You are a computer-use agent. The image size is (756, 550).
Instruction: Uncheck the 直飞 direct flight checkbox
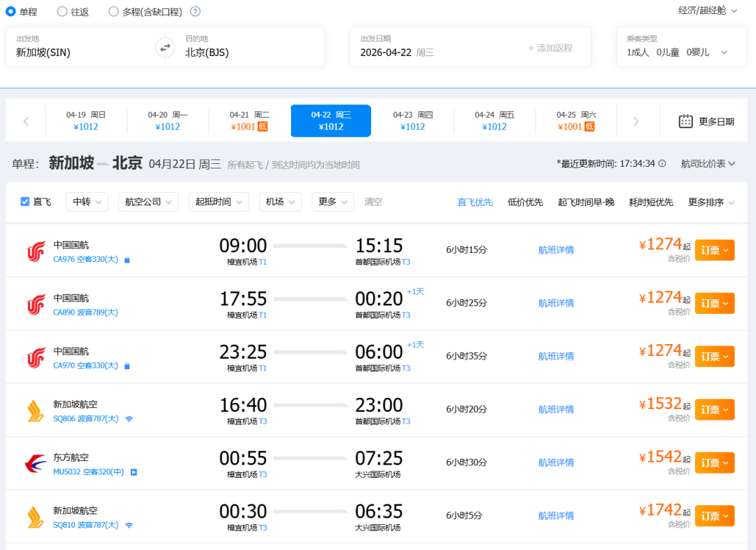[25, 202]
